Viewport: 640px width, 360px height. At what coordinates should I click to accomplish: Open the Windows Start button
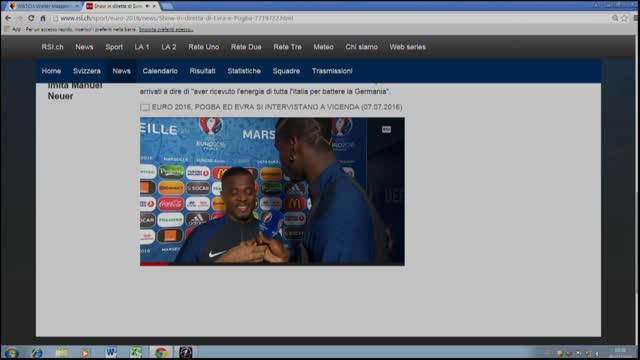(11, 353)
